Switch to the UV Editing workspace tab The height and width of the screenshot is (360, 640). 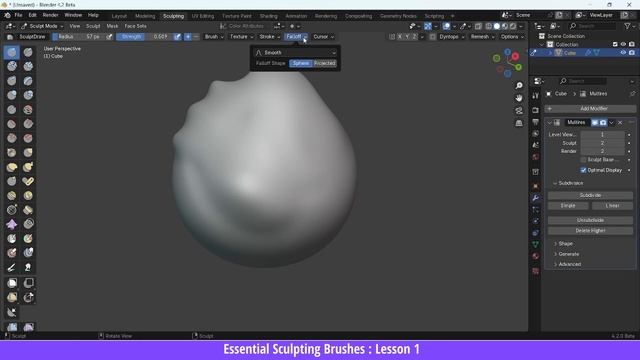tap(203, 16)
